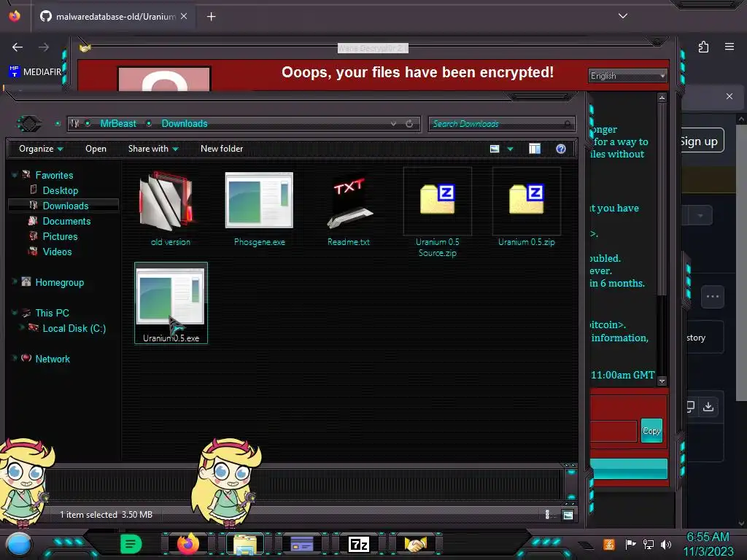The width and height of the screenshot is (747, 560).
Task: Create a New folder
Action: pos(222,149)
